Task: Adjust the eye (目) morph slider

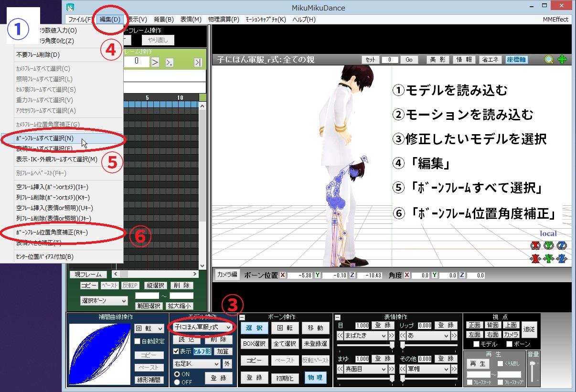Action: 366,345
